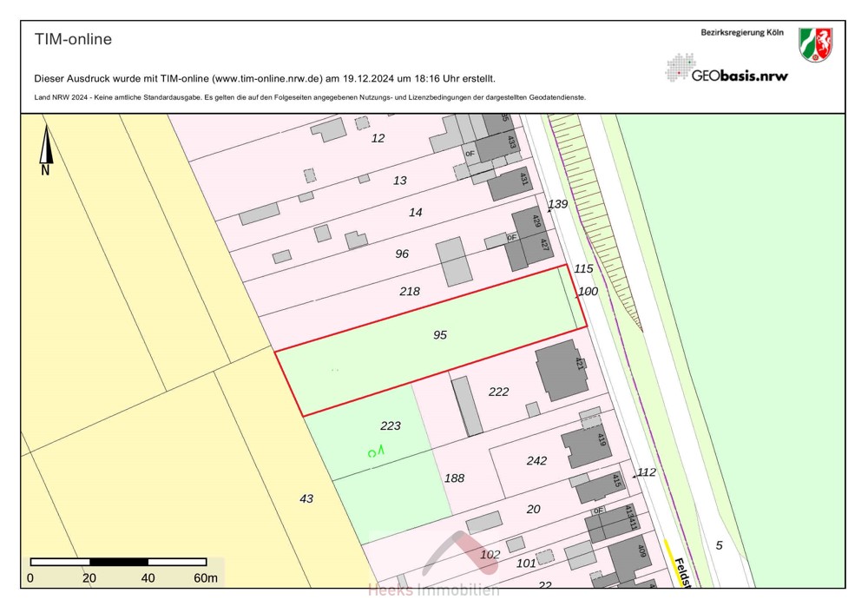Click the NRW coat of arms emblem
This screenshot has width=868, height=613.
[x=815, y=44]
